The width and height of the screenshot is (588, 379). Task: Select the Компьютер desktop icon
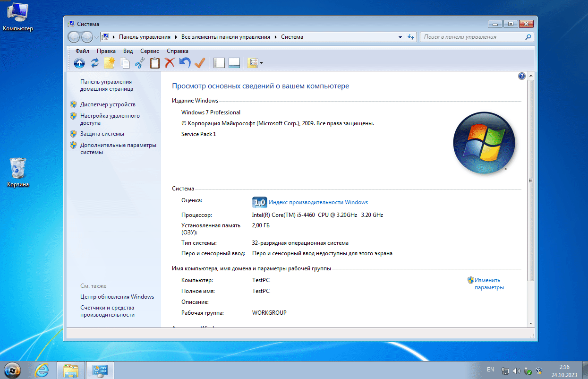(18, 17)
